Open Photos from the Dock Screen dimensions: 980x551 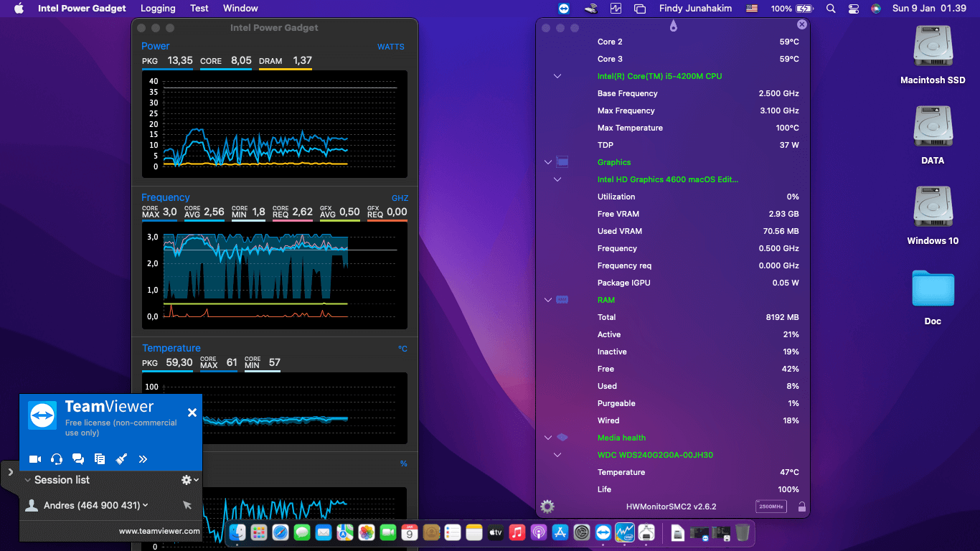click(367, 532)
